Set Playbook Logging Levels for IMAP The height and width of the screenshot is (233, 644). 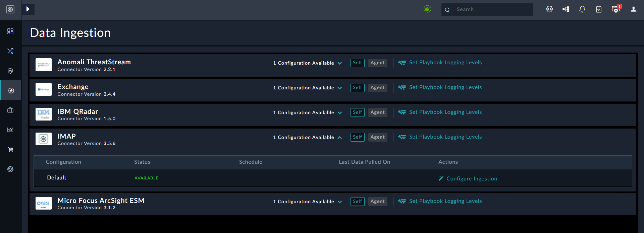point(440,137)
